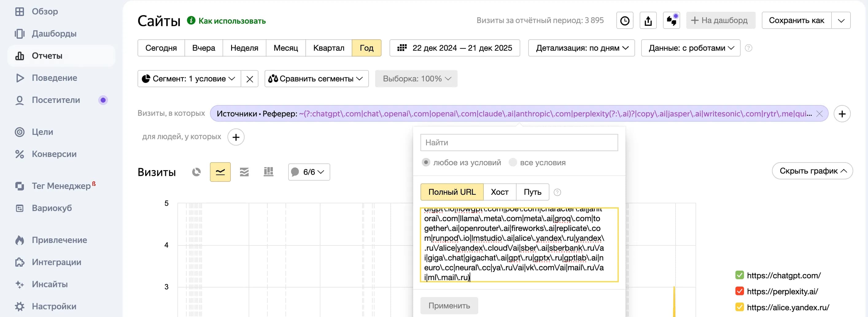Image resolution: width=868 pixels, height=317 pixels.
Task: Add another visit condition plus button
Action: [x=842, y=114]
